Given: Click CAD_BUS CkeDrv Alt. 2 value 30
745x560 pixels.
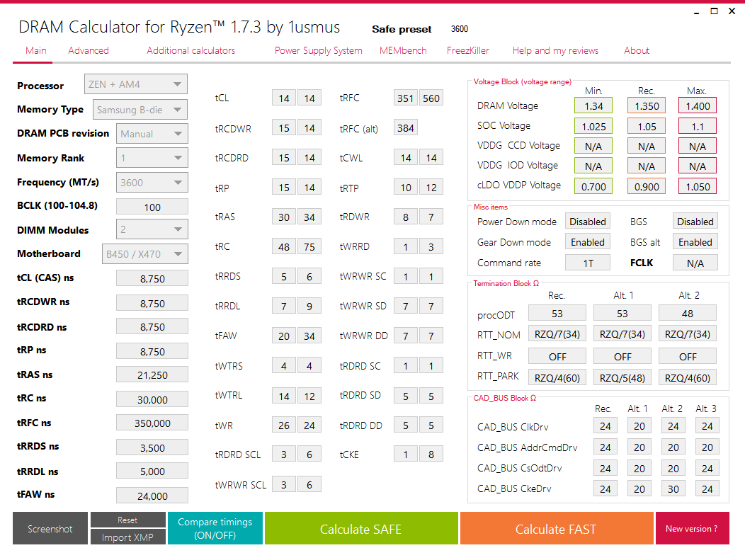Looking at the screenshot, I should (x=673, y=488).
